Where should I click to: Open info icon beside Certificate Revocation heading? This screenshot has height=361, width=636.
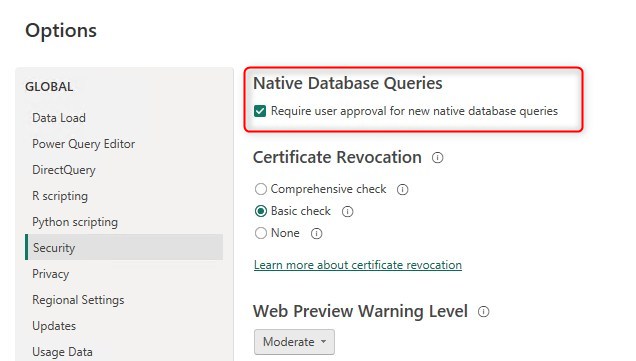point(437,157)
